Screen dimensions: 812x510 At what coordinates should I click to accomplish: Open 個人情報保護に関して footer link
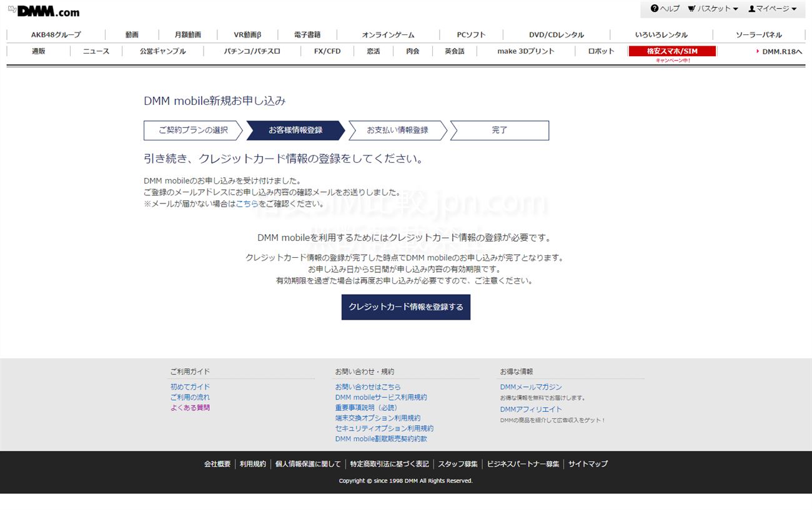tap(309, 464)
